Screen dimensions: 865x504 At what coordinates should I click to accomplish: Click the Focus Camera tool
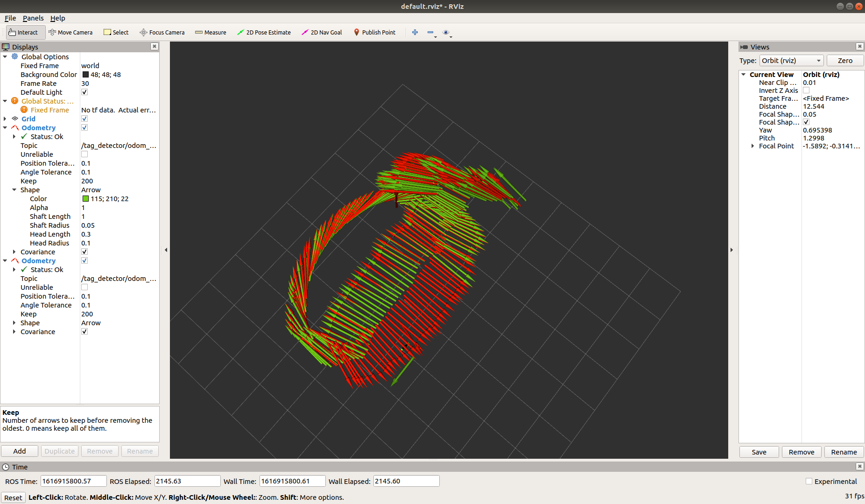pyautogui.click(x=162, y=32)
